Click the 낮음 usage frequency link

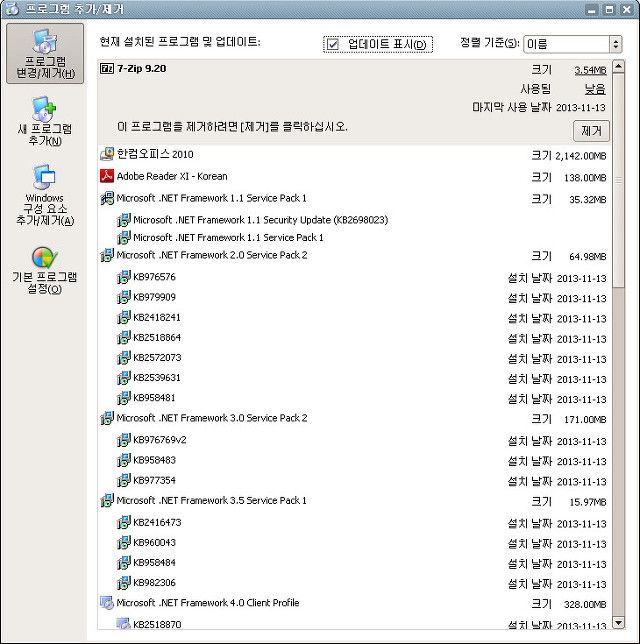coord(595,89)
